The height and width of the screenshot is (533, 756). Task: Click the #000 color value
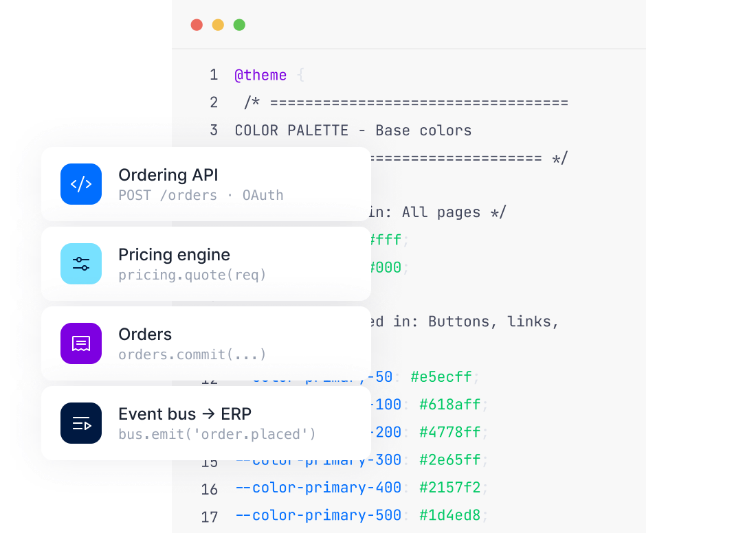[x=386, y=267]
